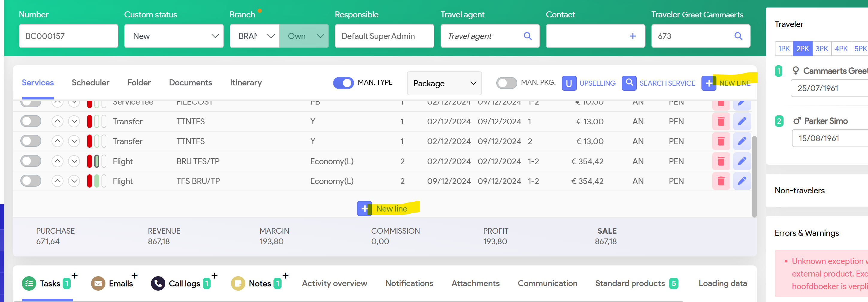The image size is (868, 302).
Task: Delete the BRU TFS/TP flight row
Action: pyautogui.click(x=721, y=161)
